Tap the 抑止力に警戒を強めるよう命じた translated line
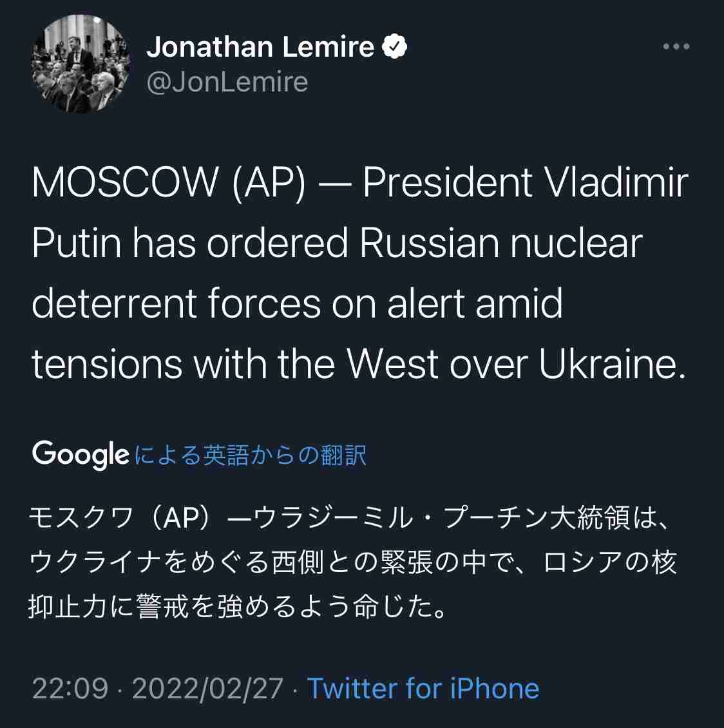 (237, 606)
